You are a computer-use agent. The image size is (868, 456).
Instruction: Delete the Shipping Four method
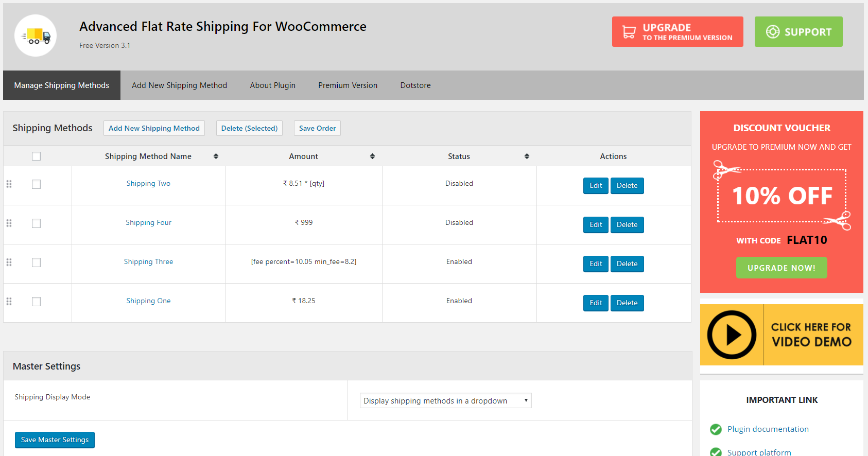[627, 225]
